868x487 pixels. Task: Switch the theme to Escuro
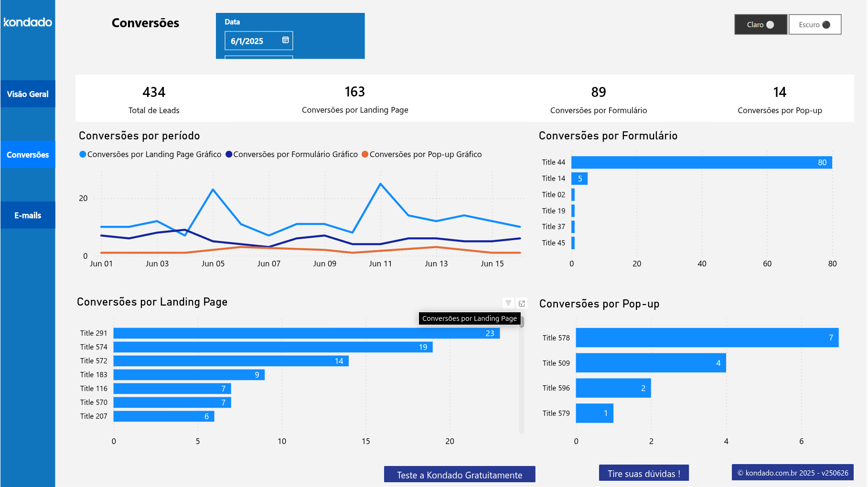[x=814, y=24]
